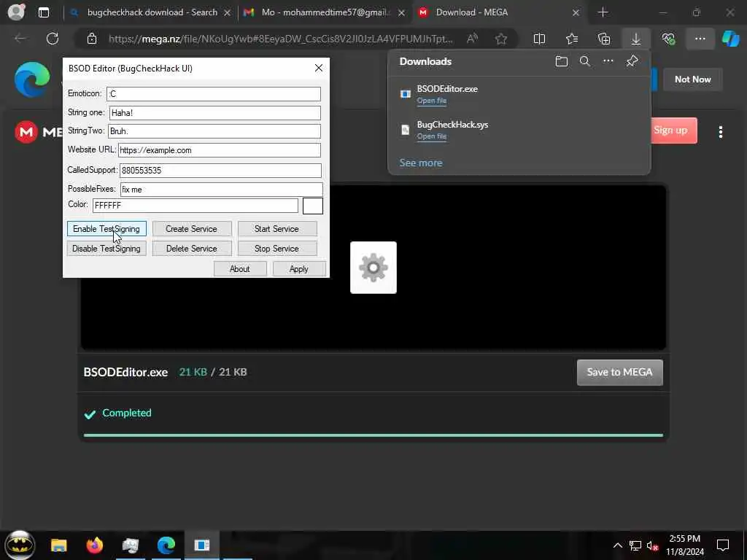The width and height of the screenshot is (747, 560).
Task: Click Stop Service button
Action: point(276,249)
